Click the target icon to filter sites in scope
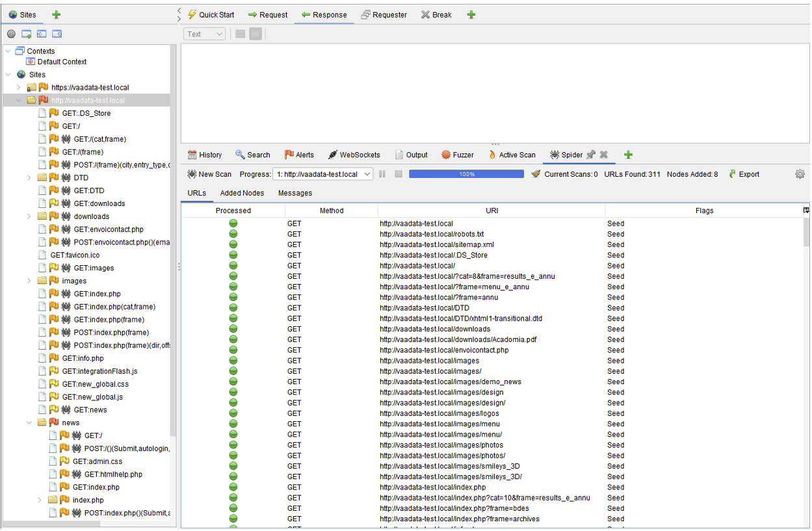 point(11,34)
